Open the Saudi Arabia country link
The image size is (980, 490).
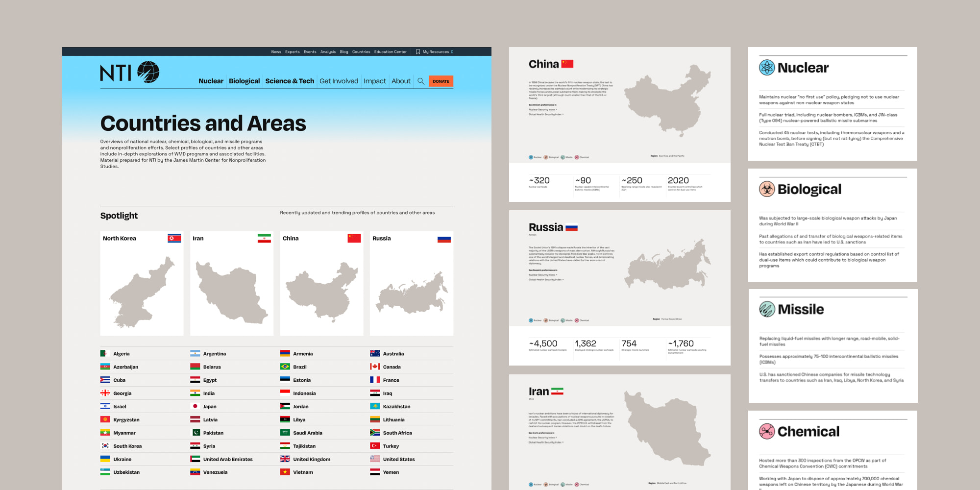pyautogui.click(x=308, y=433)
